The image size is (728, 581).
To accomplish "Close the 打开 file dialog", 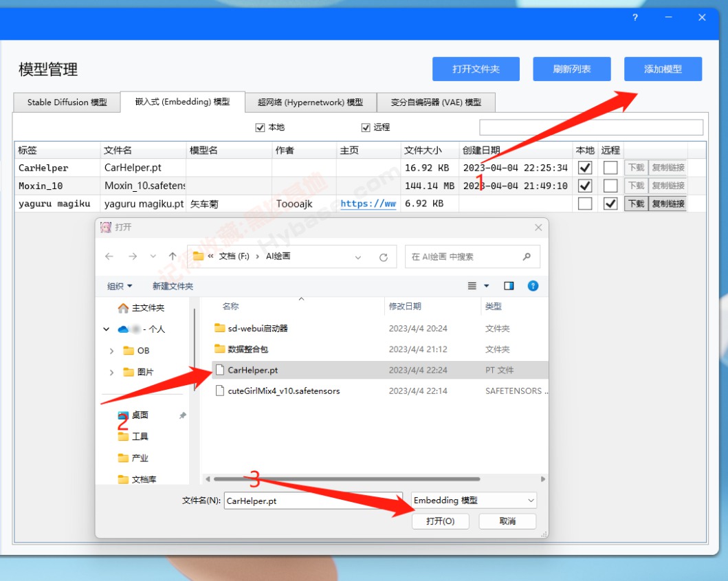I will coord(538,227).
